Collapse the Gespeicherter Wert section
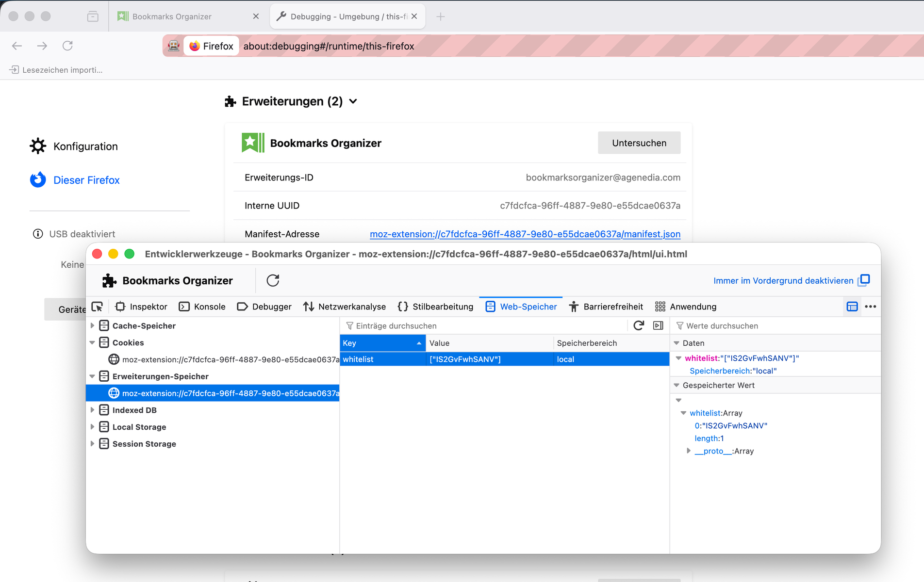 (x=677, y=385)
